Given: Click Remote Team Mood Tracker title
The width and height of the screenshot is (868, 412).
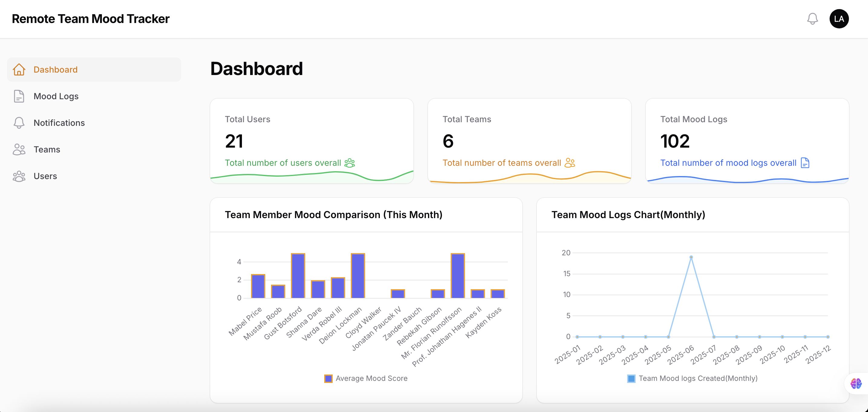Looking at the screenshot, I should (91, 19).
